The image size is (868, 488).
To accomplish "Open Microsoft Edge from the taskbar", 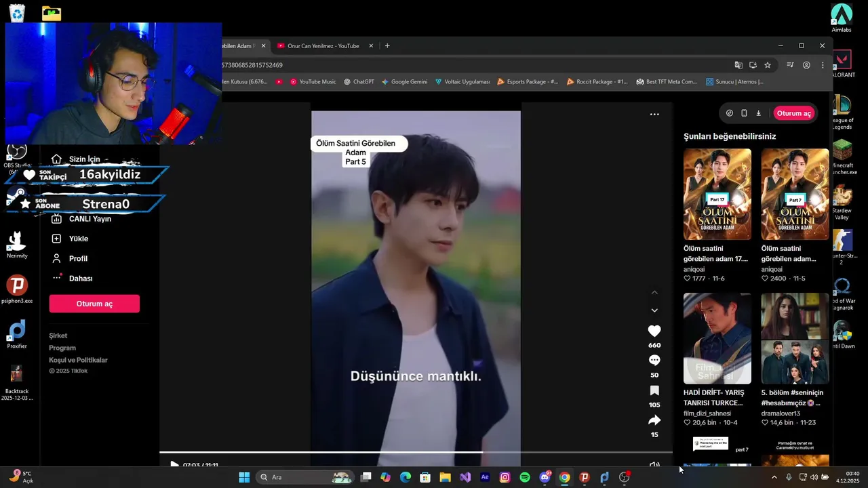I will click(x=406, y=477).
